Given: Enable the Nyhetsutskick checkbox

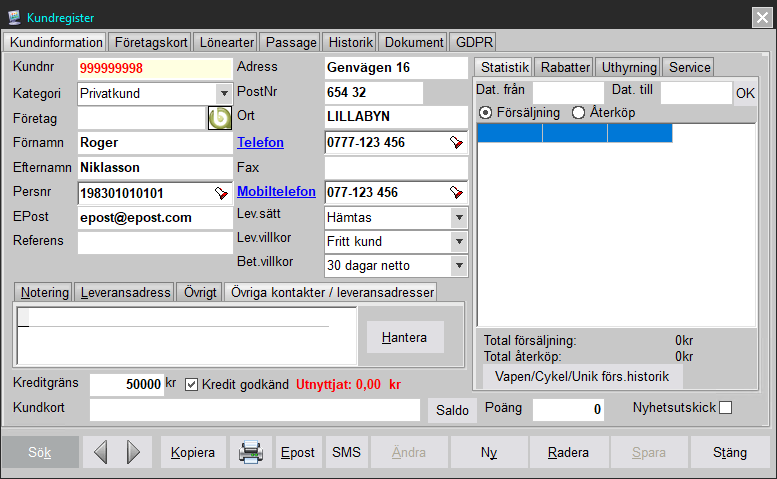Looking at the screenshot, I should [x=726, y=407].
